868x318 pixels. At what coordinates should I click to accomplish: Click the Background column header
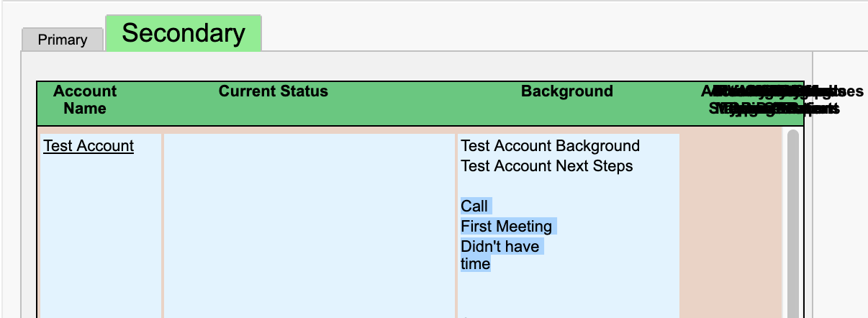(x=567, y=91)
